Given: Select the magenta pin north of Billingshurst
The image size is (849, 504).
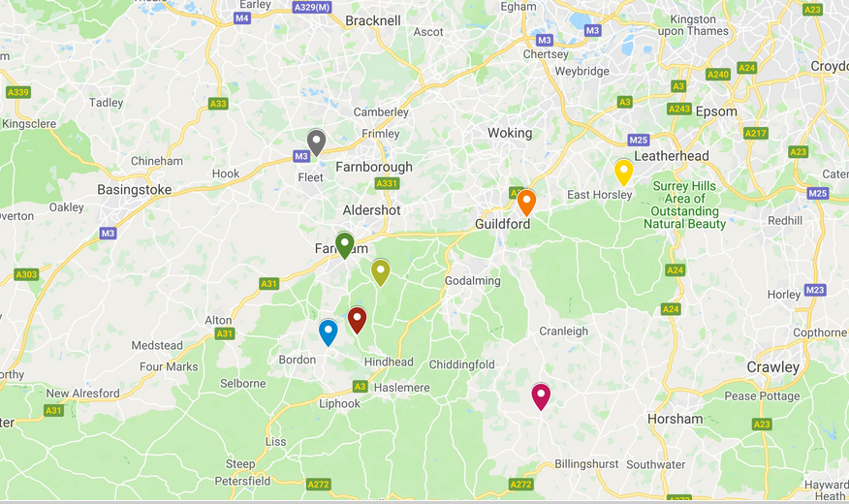Looking at the screenshot, I should pyautogui.click(x=541, y=396).
